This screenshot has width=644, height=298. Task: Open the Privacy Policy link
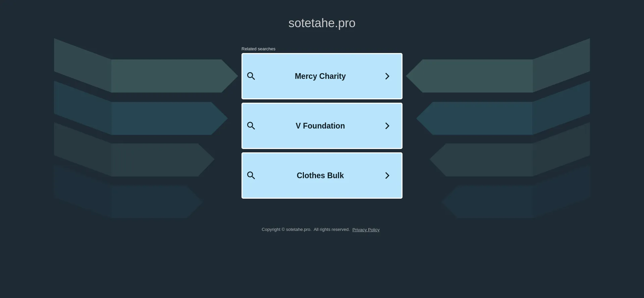pyautogui.click(x=366, y=230)
